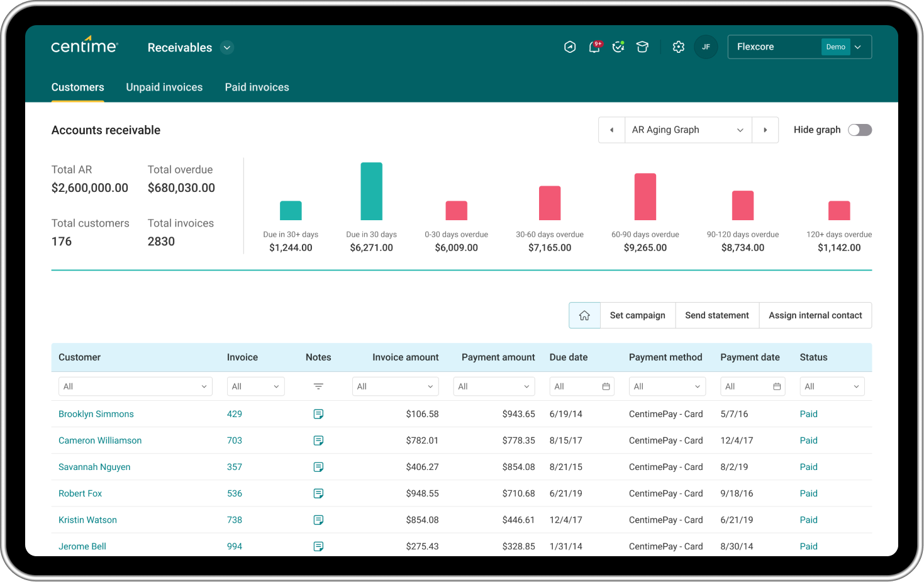924x582 pixels.
Task: Select the home icon beside Set campaign
Action: [584, 315]
